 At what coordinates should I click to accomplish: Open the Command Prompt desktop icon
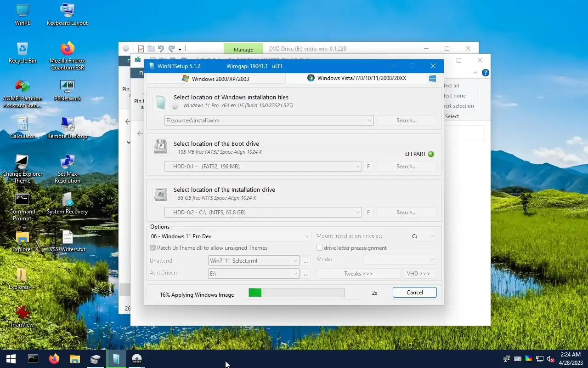coord(22,207)
